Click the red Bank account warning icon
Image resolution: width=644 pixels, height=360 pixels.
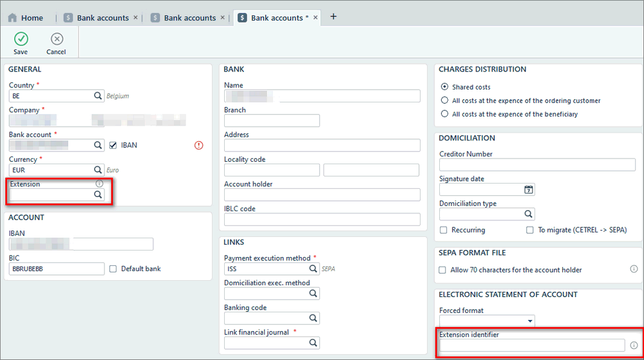click(x=198, y=146)
